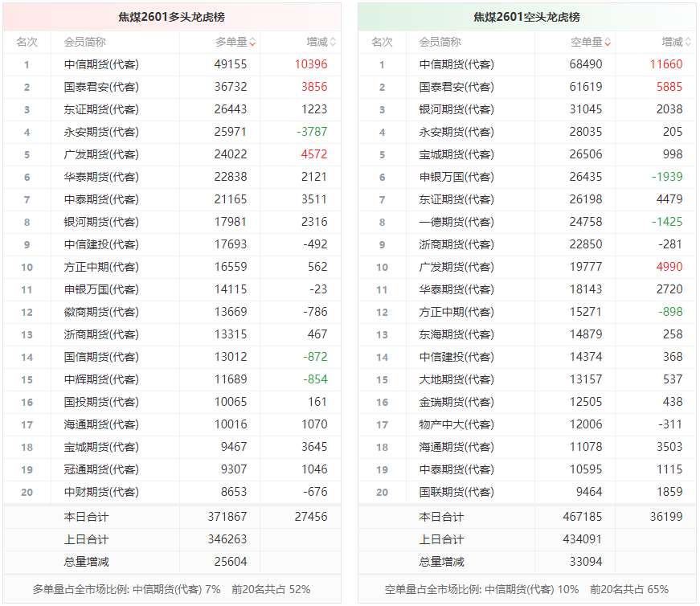Select 广发期货(代客) in long table

101,154
